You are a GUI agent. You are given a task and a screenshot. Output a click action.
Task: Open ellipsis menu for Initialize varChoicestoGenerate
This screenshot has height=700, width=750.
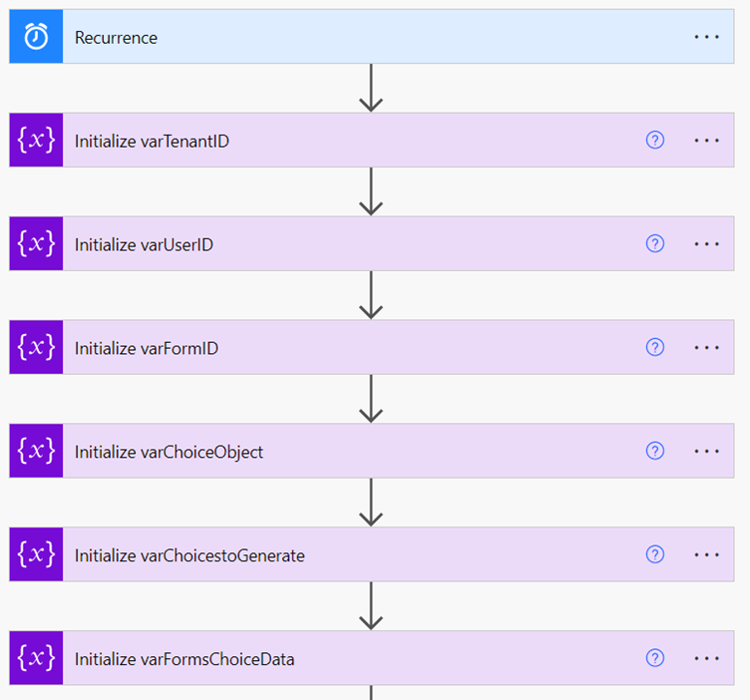pyautogui.click(x=706, y=555)
